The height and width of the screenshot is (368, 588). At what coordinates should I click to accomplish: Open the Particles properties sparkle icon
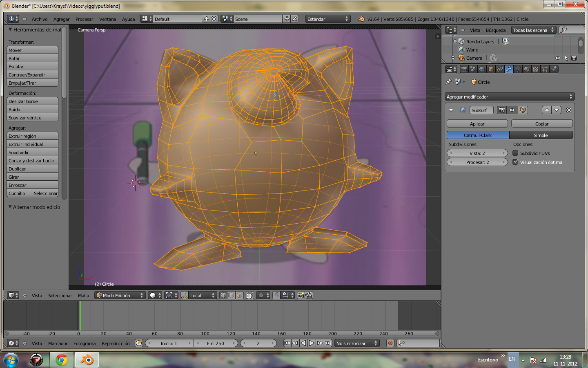click(545, 69)
